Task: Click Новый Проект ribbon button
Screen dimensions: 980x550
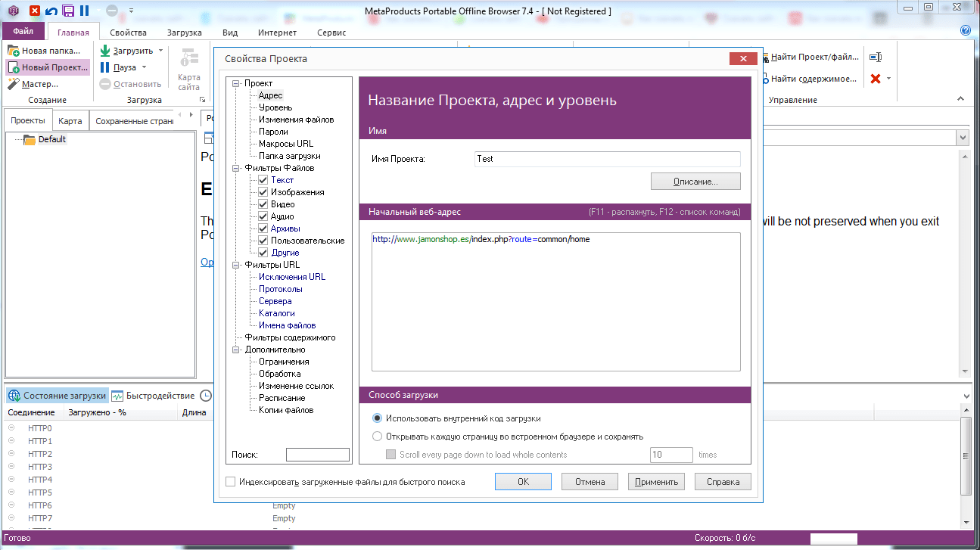Action: 48,67
